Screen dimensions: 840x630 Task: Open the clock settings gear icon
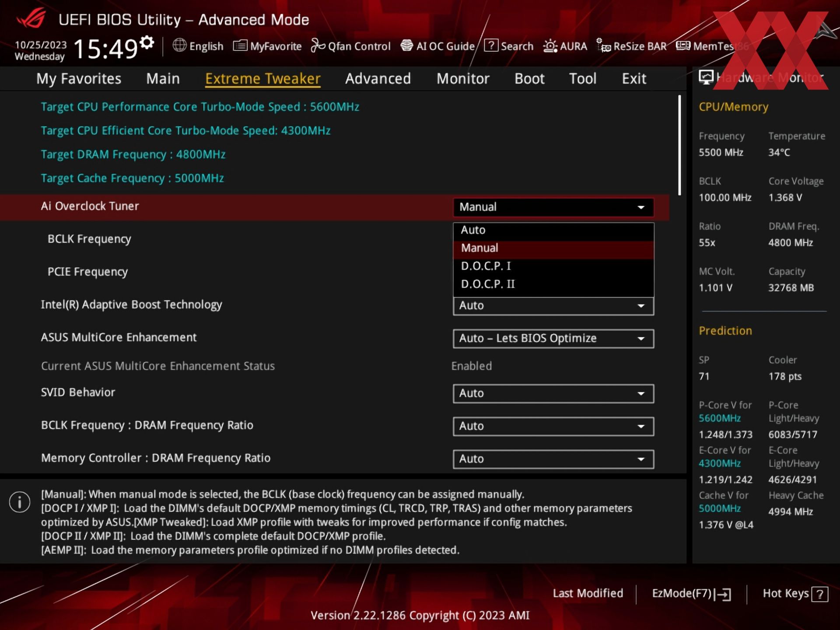point(147,42)
